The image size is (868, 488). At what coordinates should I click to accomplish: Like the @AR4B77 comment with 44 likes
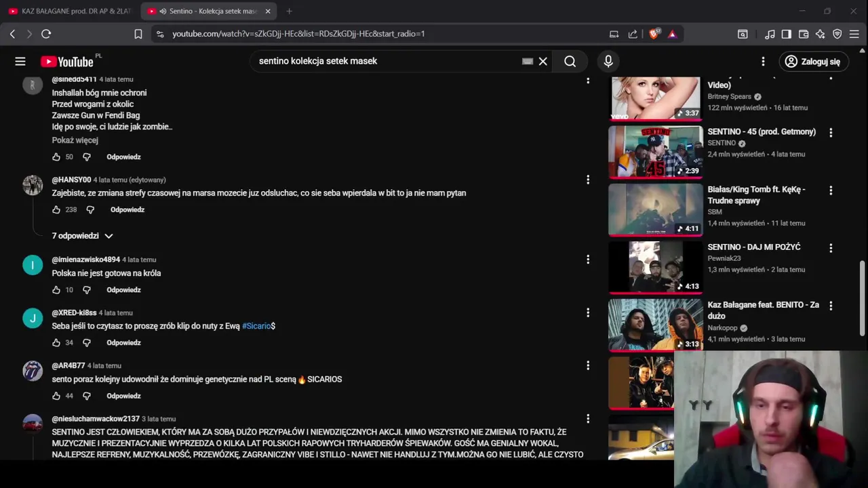56,396
